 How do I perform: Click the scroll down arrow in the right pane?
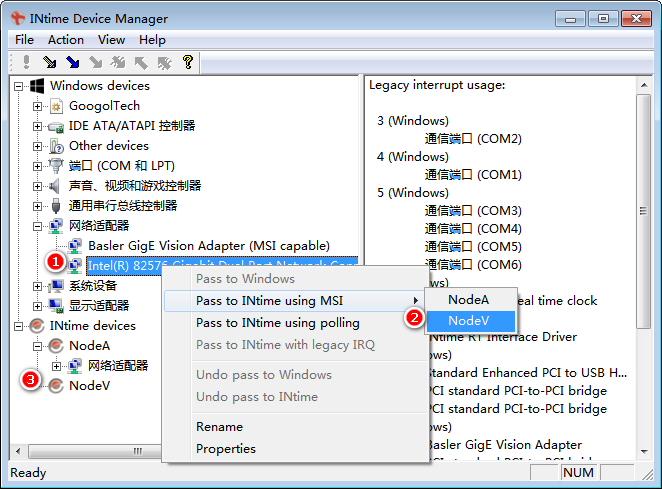click(644, 451)
